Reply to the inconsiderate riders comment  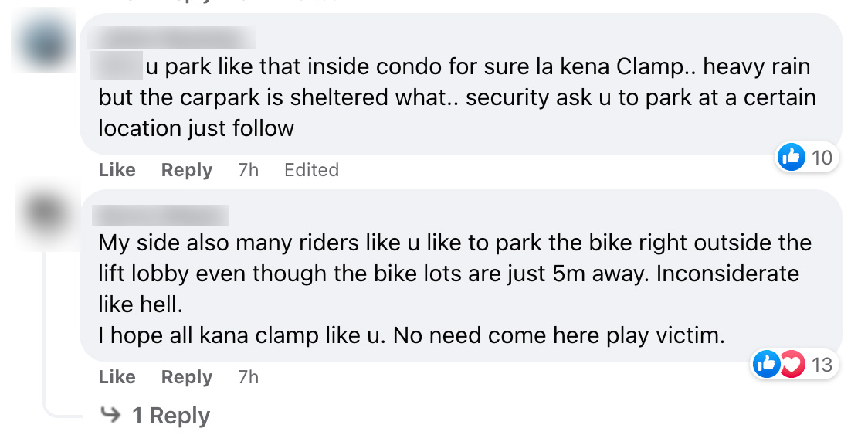tap(187, 377)
